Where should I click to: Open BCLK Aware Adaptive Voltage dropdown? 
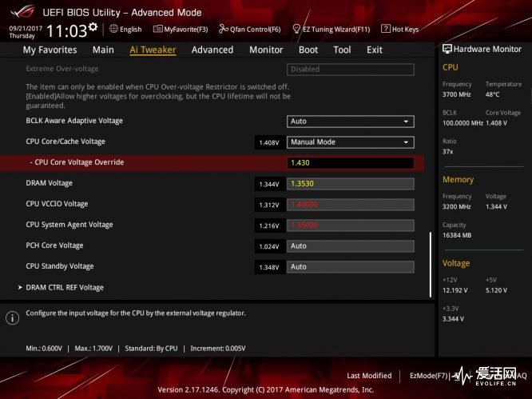point(350,122)
